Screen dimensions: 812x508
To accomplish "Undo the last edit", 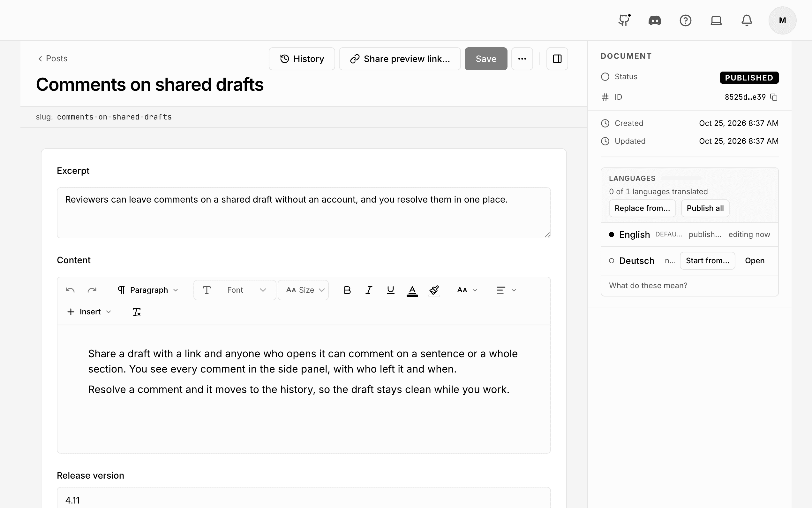I will click(x=70, y=290).
